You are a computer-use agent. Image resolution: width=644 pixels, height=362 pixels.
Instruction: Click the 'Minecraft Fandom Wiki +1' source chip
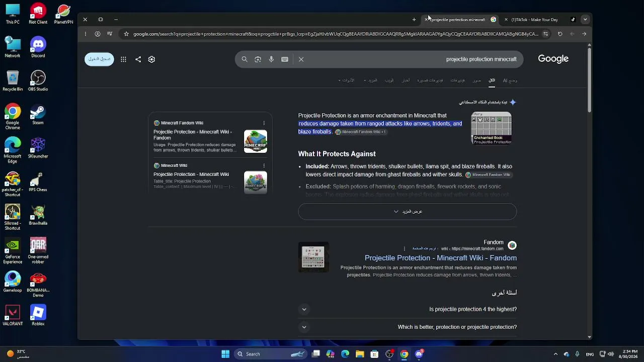[x=361, y=132]
